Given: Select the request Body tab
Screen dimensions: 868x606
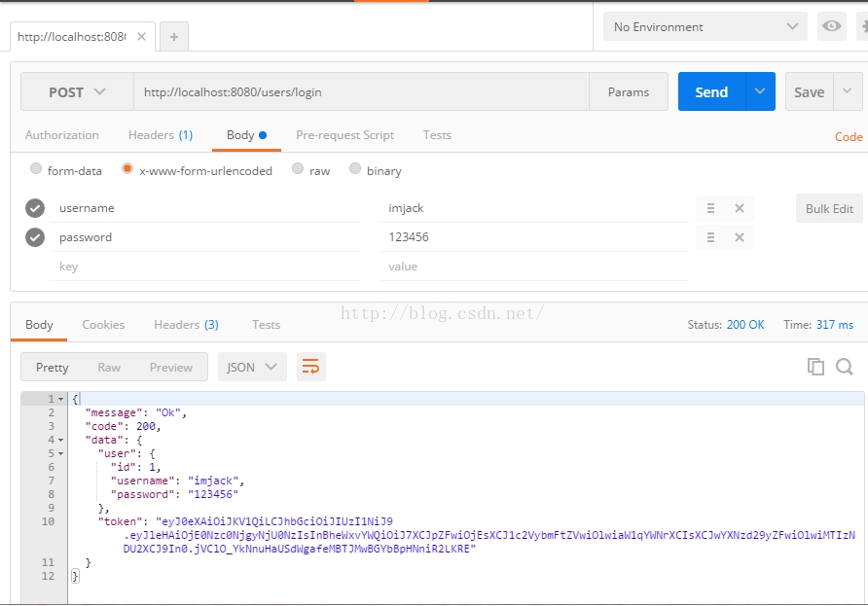Looking at the screenshot, I should (246, 135).
